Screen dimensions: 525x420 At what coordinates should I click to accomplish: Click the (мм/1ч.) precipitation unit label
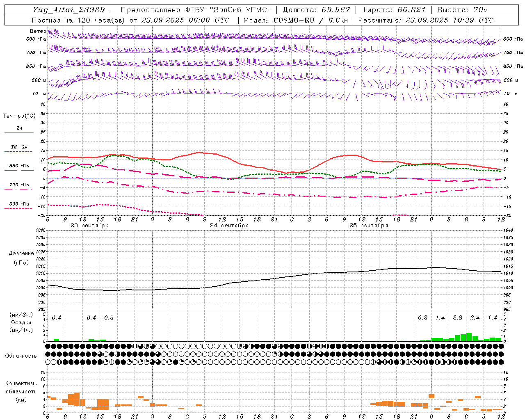(21, 330)
